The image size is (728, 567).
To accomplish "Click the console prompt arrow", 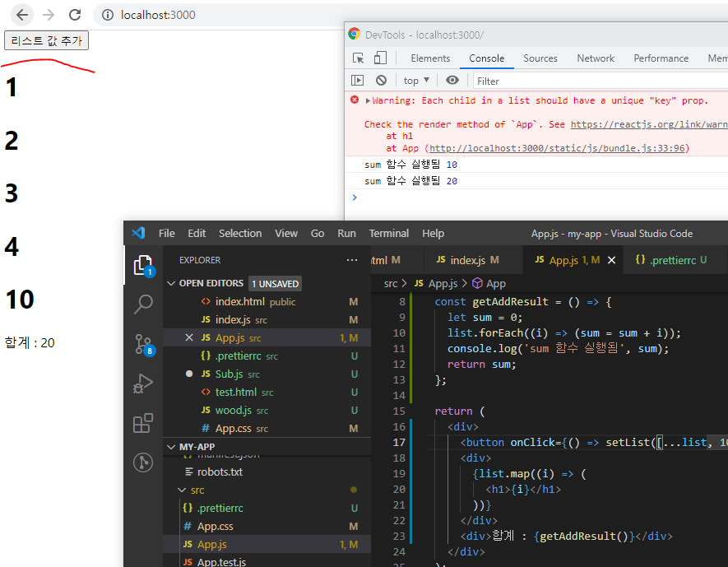I will (355, 198).
